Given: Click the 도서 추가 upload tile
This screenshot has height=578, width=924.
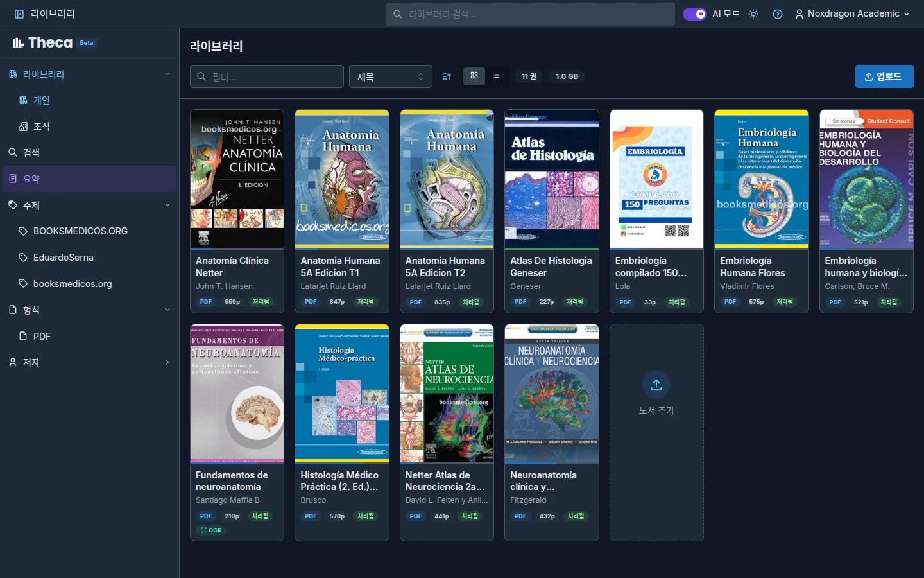Looking at the screenshot, I should tap(656, 432).
